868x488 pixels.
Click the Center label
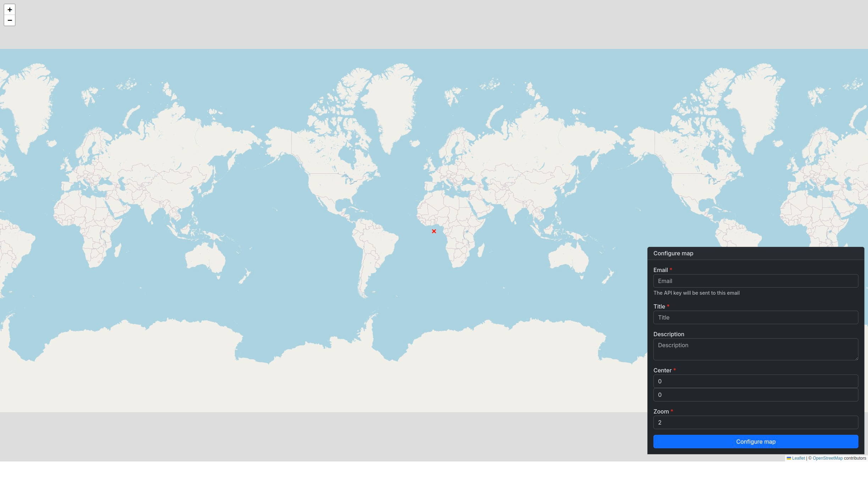tap(662, 370)
